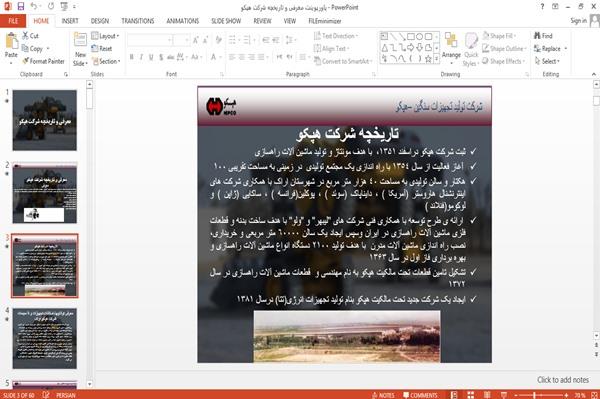This screenshot has width=600, height=399.
Task: Toggle text Shadow formatting
Action: point(161,57)
